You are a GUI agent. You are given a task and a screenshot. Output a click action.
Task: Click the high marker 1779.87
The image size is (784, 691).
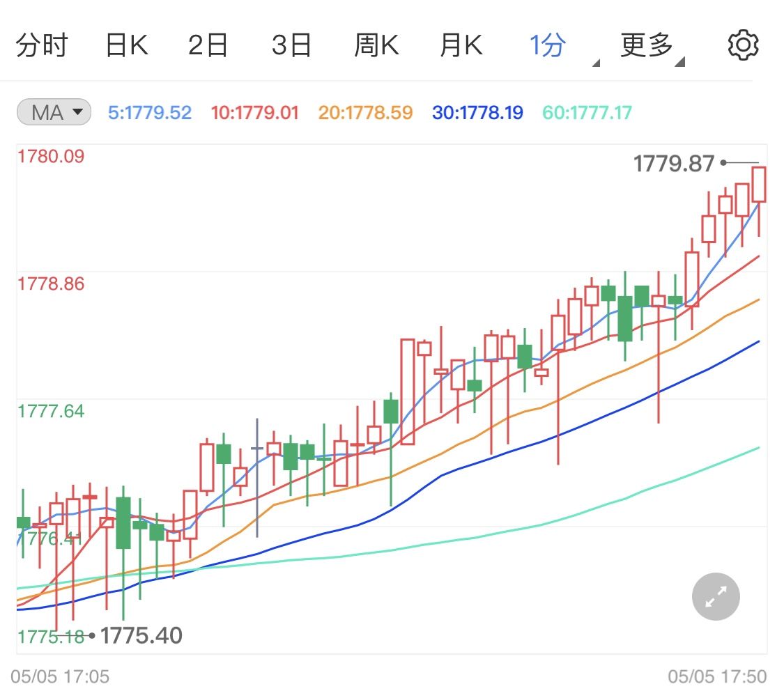click(x=674, y=164)
